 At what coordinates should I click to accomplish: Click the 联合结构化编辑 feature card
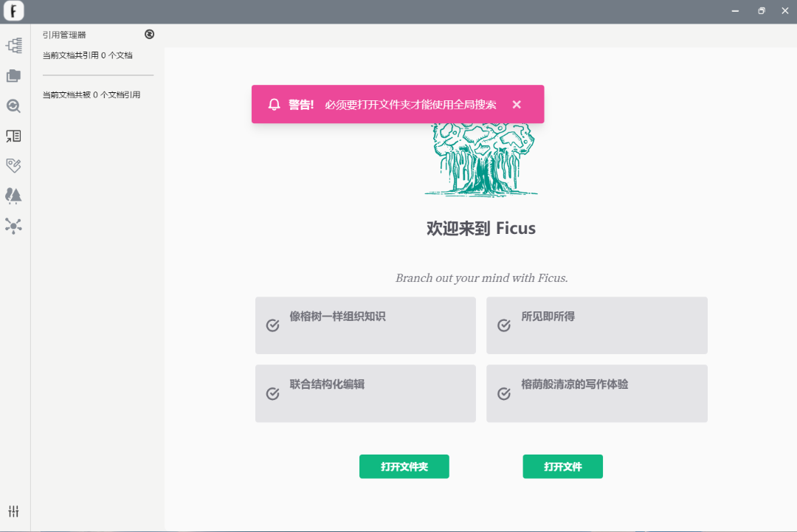365,393
